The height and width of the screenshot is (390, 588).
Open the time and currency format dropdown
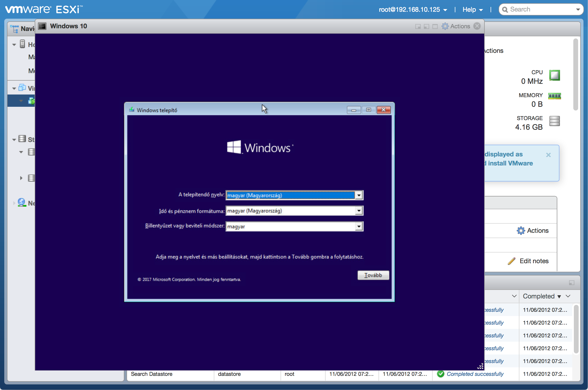[359, 211]
